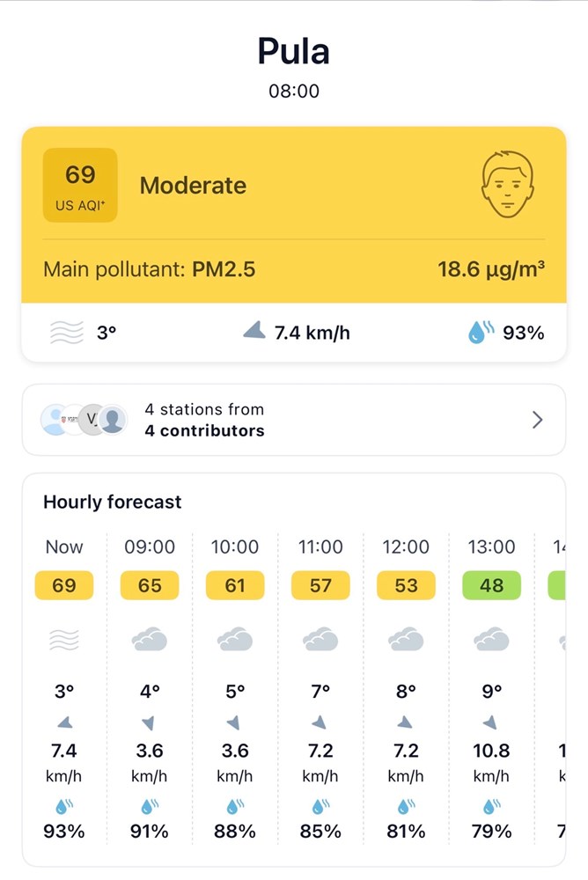Select the Now column header in forecast
The height and width of the screenshot is (880, 588).
(x=64, y=547)
